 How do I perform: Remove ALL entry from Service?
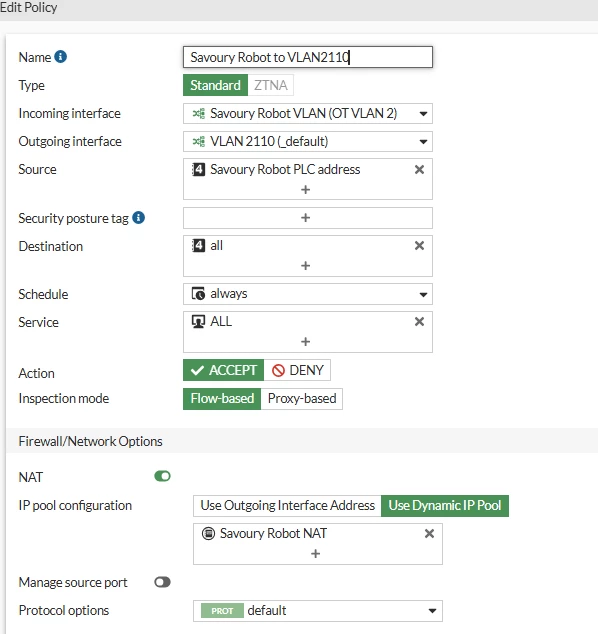click(x=419, y=321)
